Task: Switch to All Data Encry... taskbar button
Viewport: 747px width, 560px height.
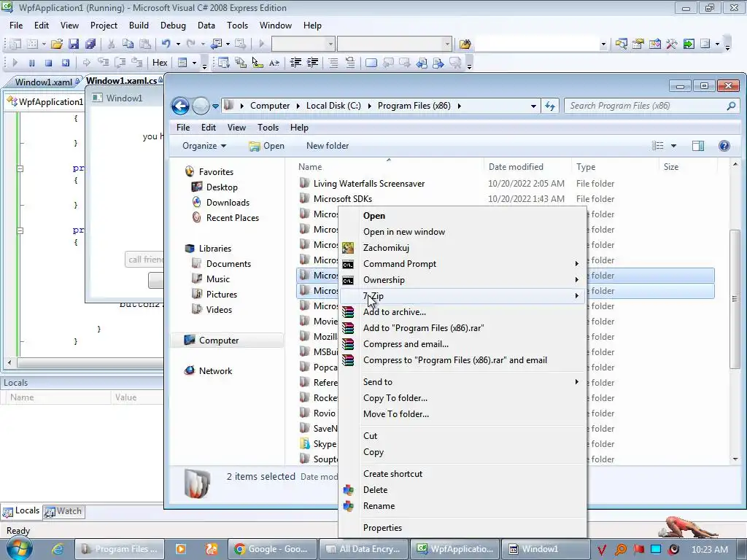Action: tap(363, 549)
